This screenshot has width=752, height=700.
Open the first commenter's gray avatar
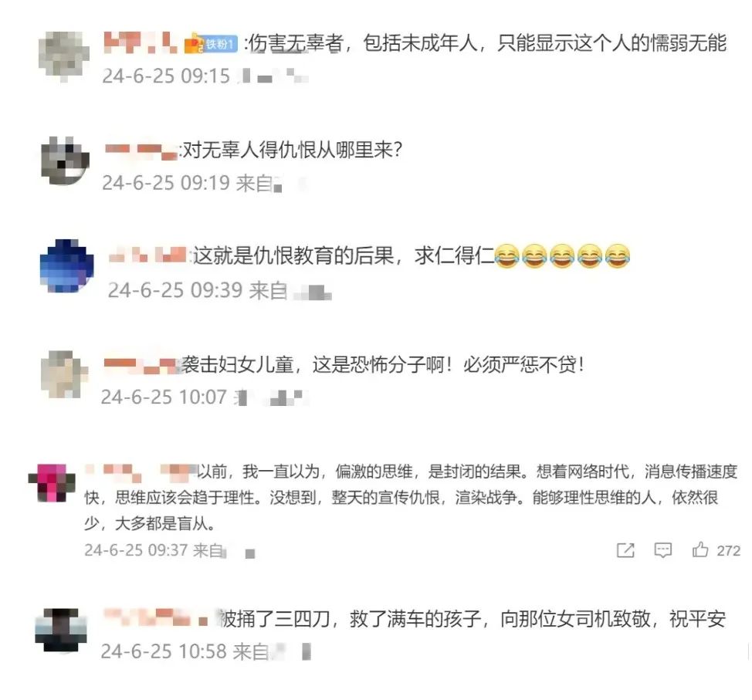coord(64,56)
